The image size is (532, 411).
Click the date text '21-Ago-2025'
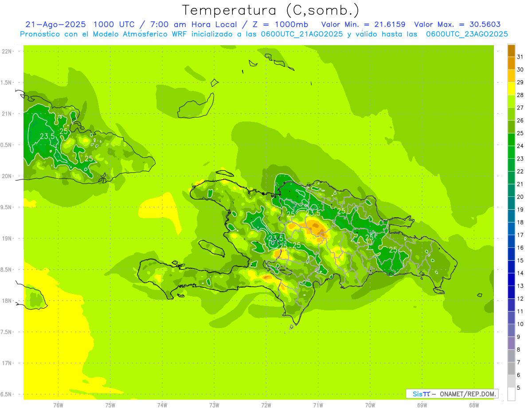55,24
